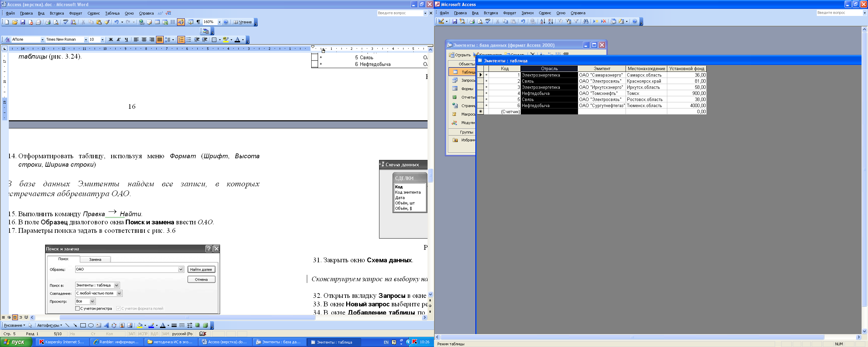Add a new record in Access

click(x=596, y=21)
